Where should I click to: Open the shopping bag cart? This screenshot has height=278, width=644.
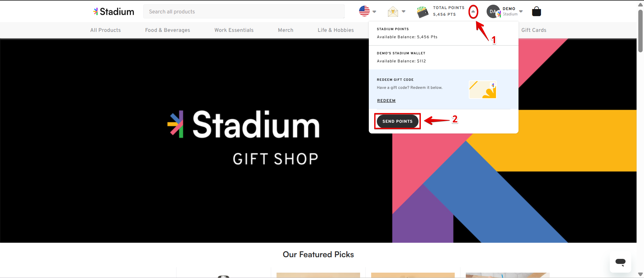[536, 12]
